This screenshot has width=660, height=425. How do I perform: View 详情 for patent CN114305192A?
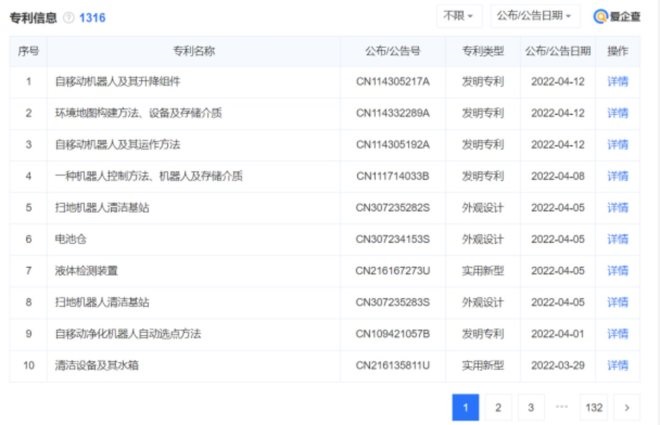(x=618, y=144)
